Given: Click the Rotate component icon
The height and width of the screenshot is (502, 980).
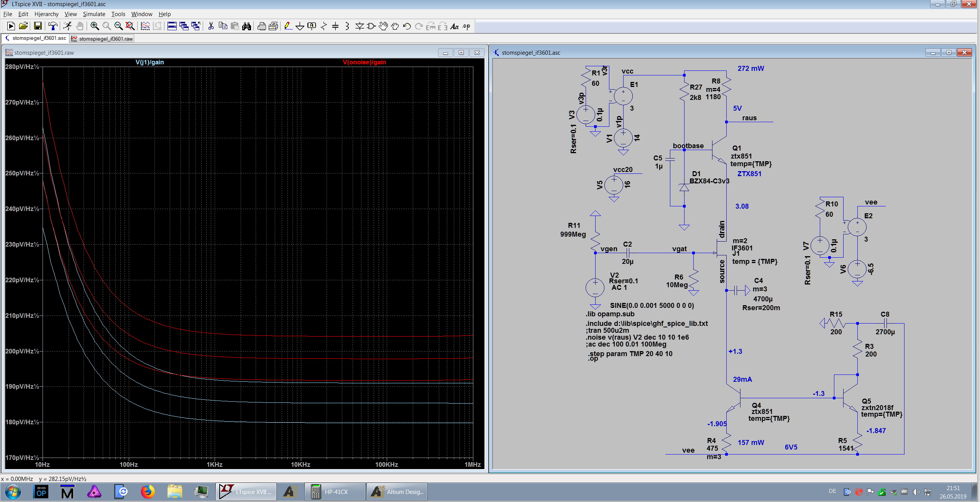Looking at the screenshot, I should point(431,26).
